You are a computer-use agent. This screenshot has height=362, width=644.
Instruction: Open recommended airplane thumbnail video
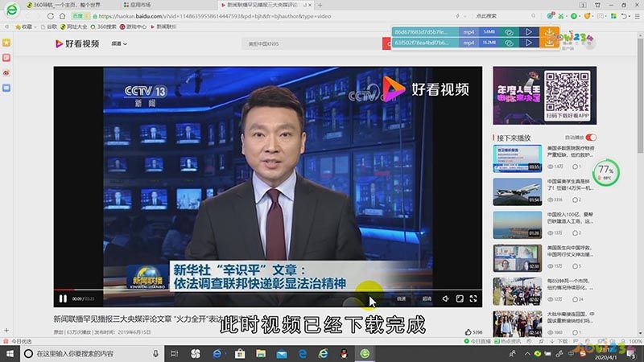(518, 191)
